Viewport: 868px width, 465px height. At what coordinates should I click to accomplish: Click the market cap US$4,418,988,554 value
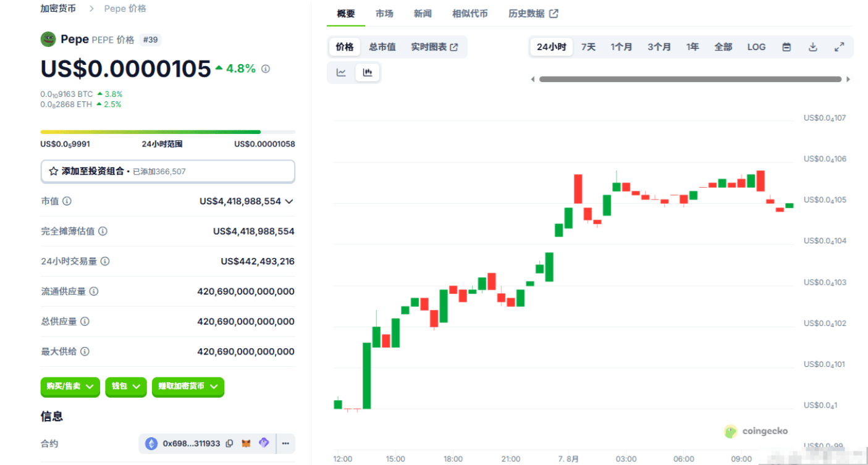[240, 201]
